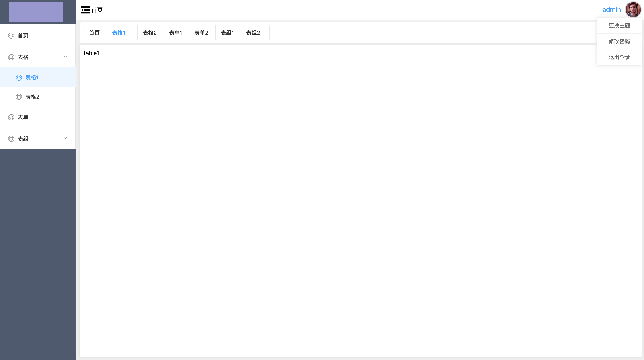Switch to the 表格2 tab

point(150,33)
